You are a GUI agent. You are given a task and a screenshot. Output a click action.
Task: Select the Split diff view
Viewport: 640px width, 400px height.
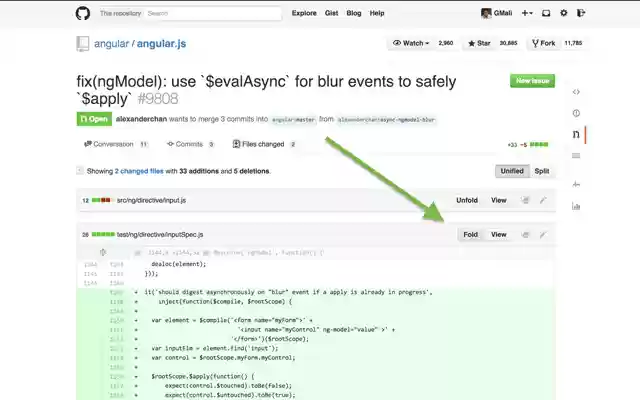(542, 171)
